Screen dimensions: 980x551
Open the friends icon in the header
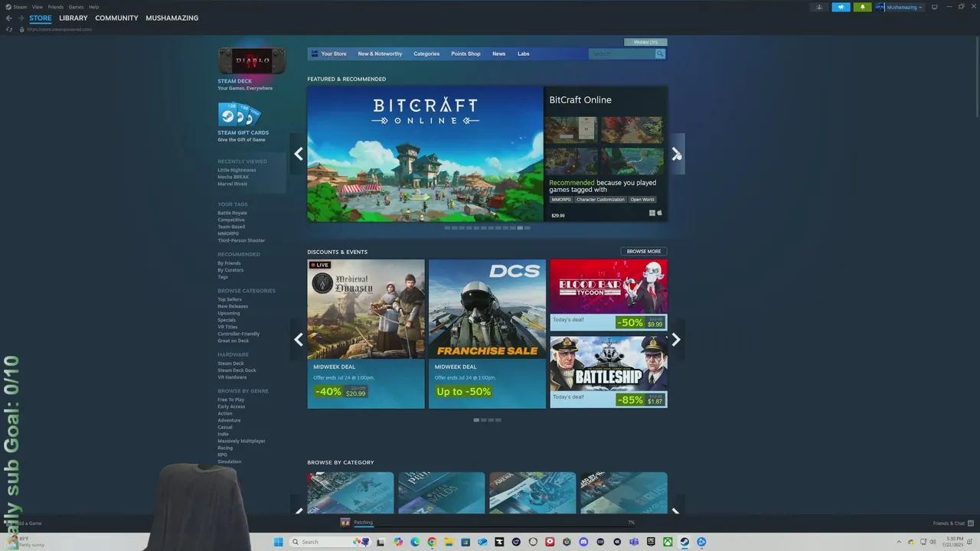point(819,7)
